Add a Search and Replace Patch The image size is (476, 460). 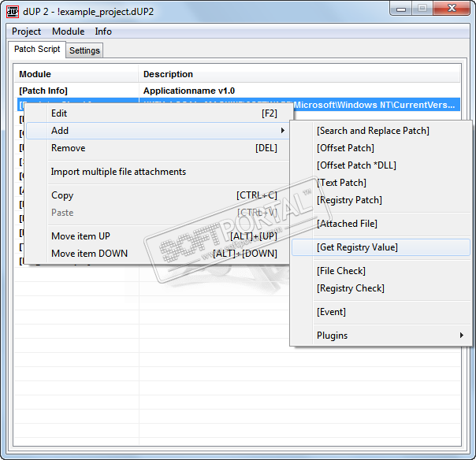point(373,131)
